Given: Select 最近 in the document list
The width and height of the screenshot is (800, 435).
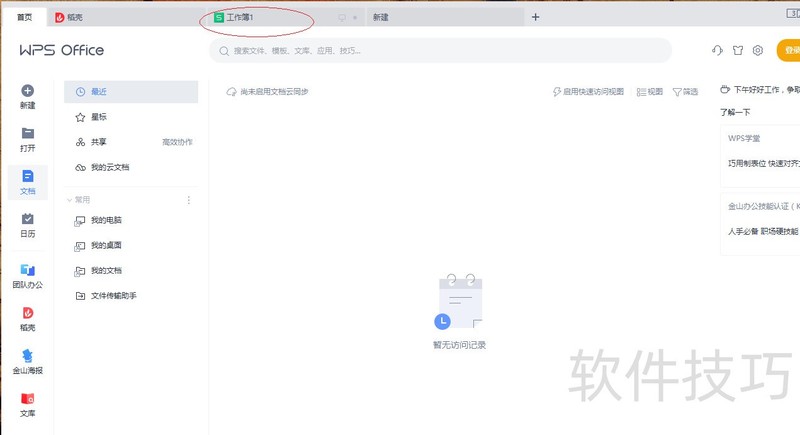Looking at the screenshot, I should click(x=131, y=92).
